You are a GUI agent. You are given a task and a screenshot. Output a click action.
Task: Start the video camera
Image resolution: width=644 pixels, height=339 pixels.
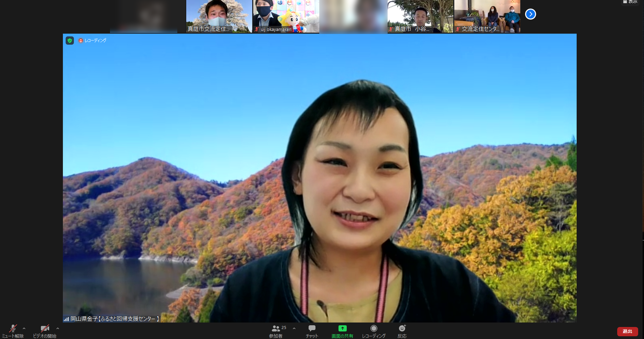tap(45, 331)
